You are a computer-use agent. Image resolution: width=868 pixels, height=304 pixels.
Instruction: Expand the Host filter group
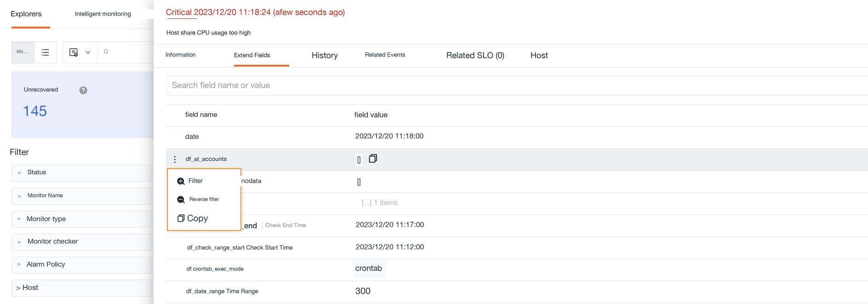coord(82,288)
